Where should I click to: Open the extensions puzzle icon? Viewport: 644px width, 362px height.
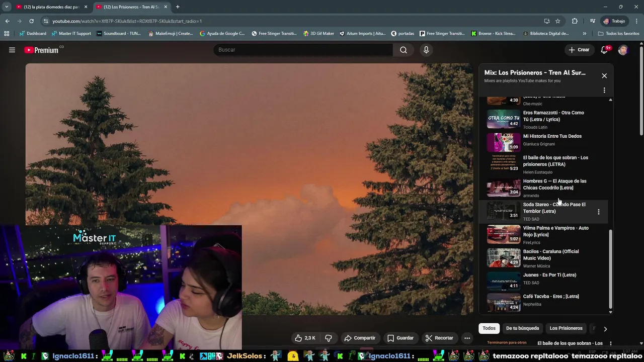575,21
